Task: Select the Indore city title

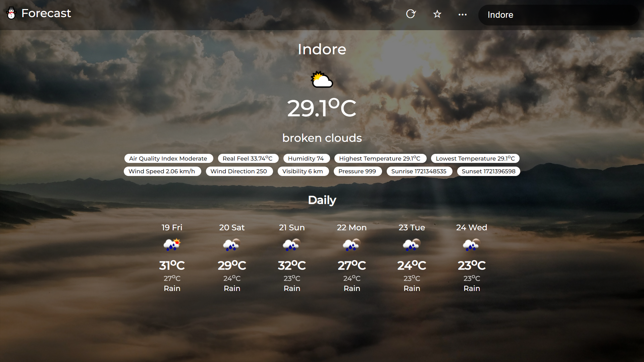Action: click(322, 49)
